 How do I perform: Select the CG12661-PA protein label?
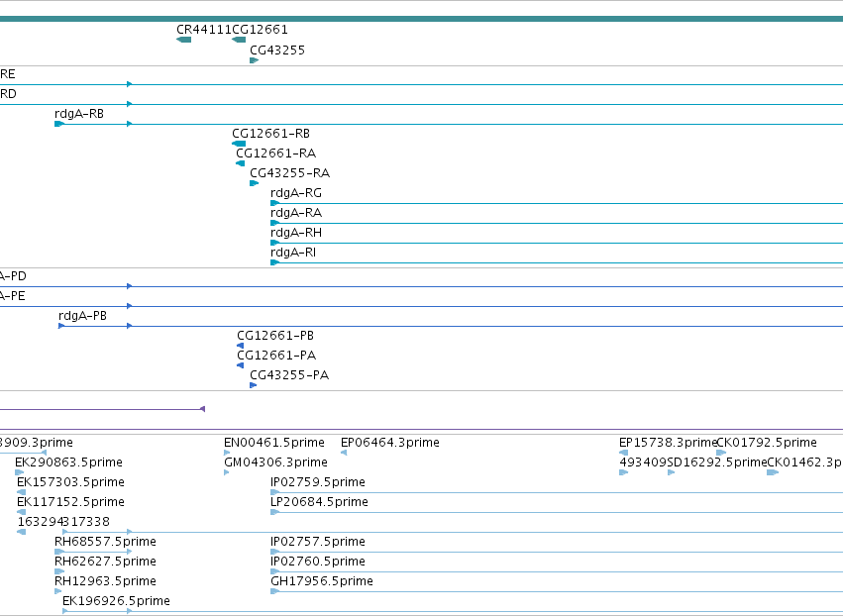(x=276, y=356)
